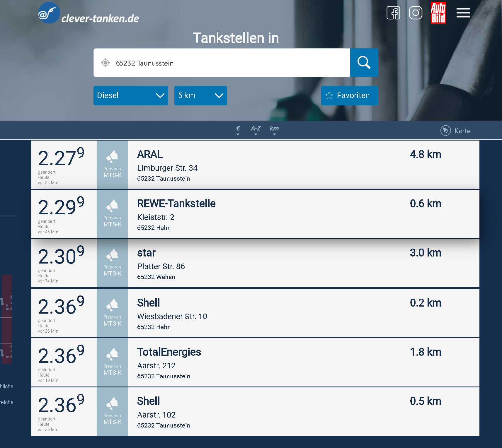Screen dimensions: 502x448
Task: Click 'vor 10 Min.' update time
Action: 48,380
